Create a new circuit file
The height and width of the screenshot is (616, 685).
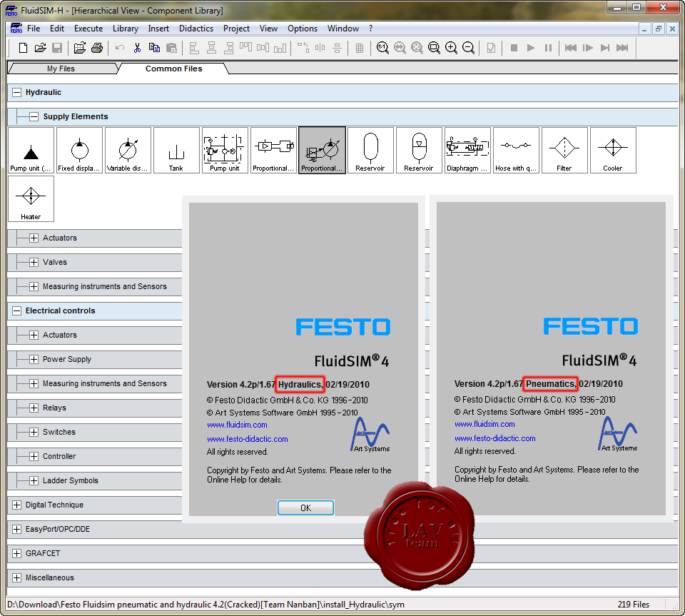click(x=23, y=48)
